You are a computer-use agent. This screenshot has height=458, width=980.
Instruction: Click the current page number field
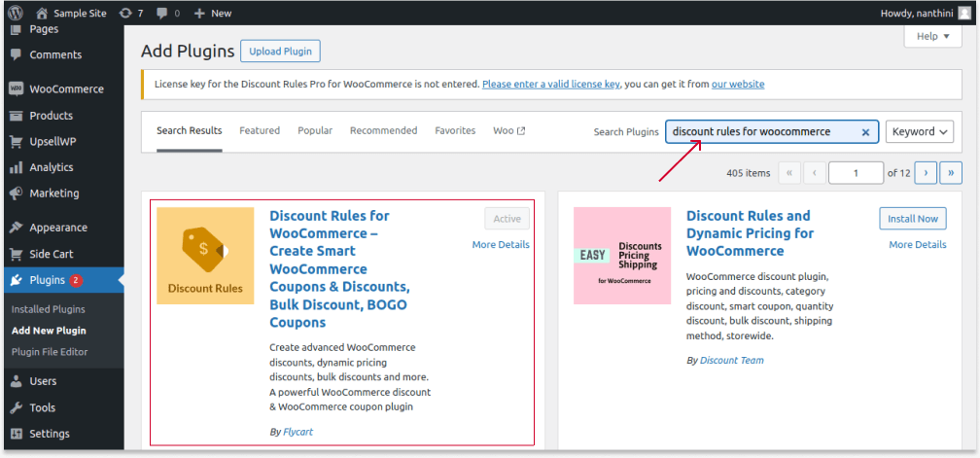click(x=856, y=173)
